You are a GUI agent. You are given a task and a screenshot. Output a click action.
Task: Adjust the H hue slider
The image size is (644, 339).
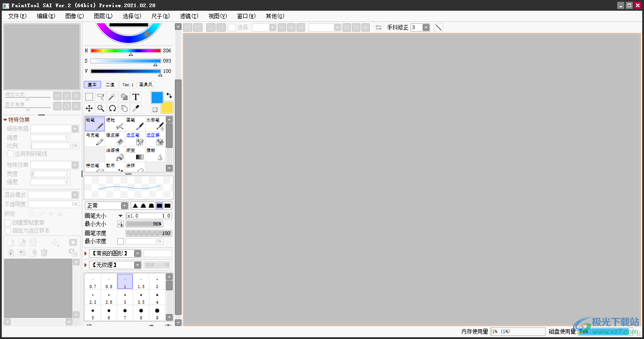tap(126, 50)
